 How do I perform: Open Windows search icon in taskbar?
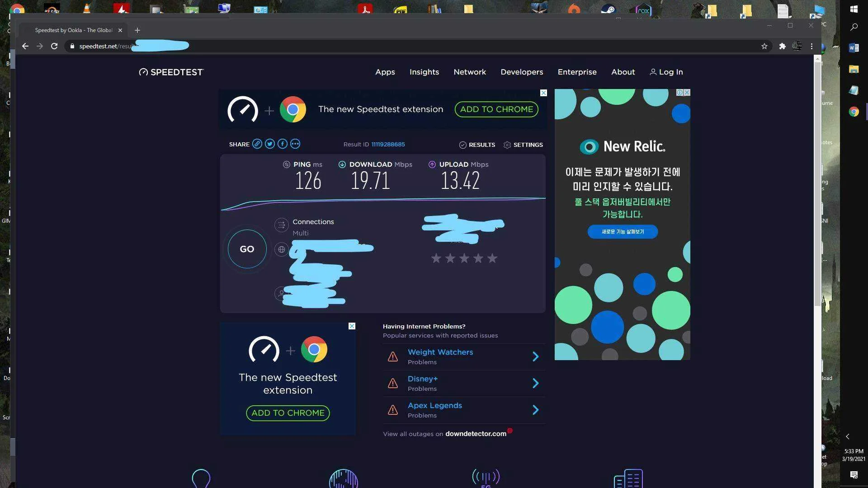pyautogui.click(x=854, y=27)
